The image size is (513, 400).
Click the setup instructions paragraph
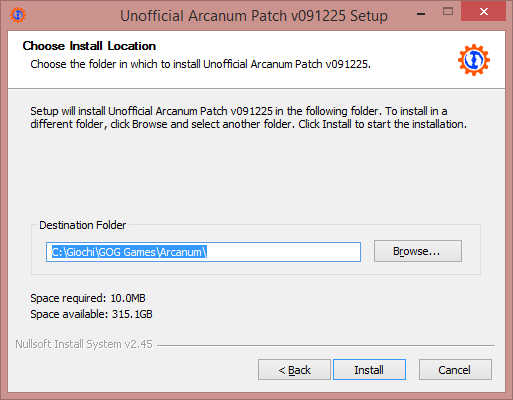coord(248,118)
